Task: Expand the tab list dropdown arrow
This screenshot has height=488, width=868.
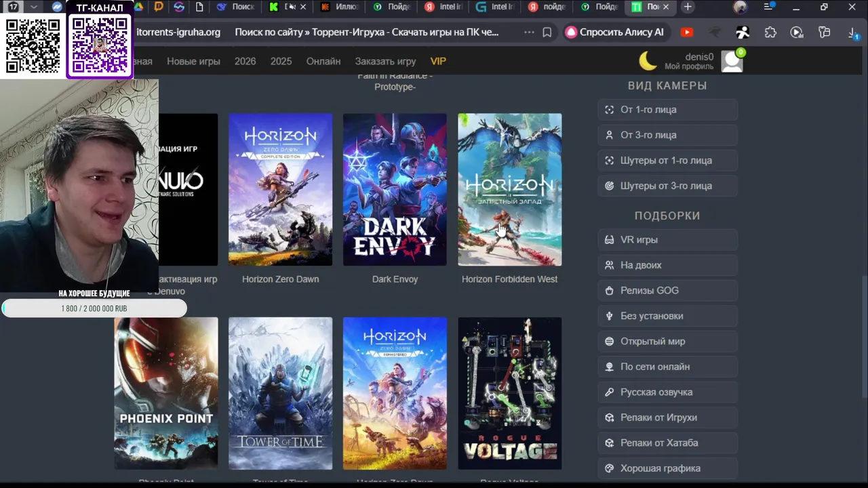Action: [x=34, y=7]
